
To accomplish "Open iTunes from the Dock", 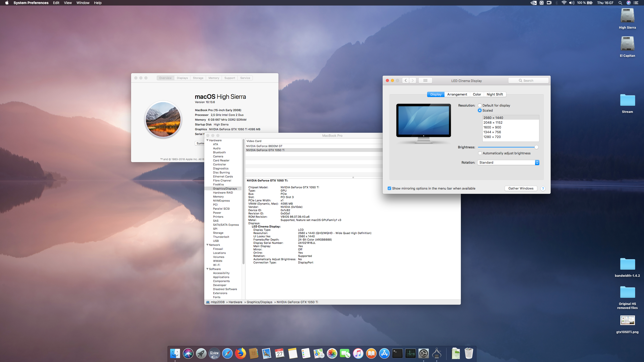I will click(x=358, y=353).
